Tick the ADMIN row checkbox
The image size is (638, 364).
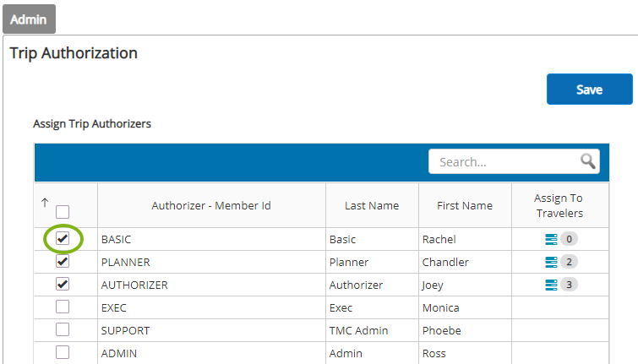click(63, 352)
